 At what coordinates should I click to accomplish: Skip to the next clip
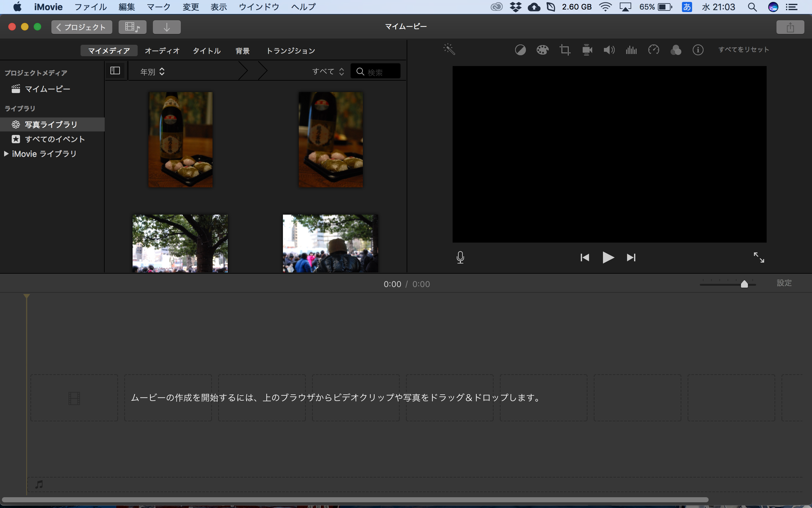click(x=631, y=257)
